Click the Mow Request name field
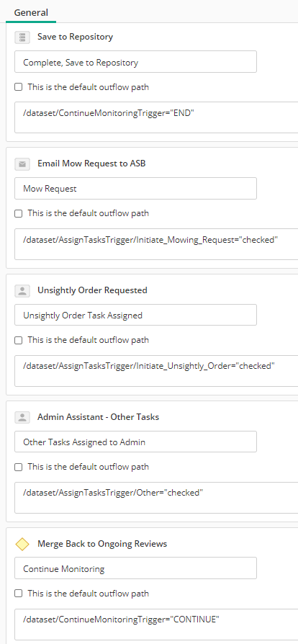This screenshot has height=644, width=298. (x=135, y=189)
